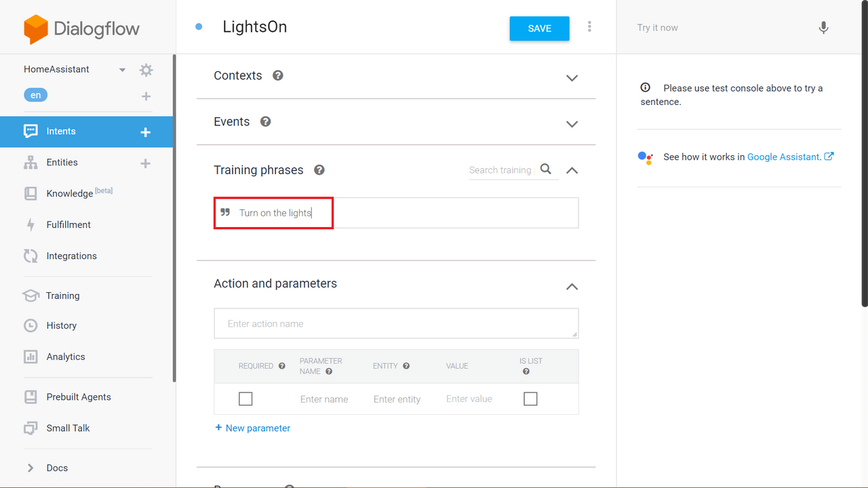Click the quote icon in training phrase field
The image size is (868, 488).
pos(226,212)
